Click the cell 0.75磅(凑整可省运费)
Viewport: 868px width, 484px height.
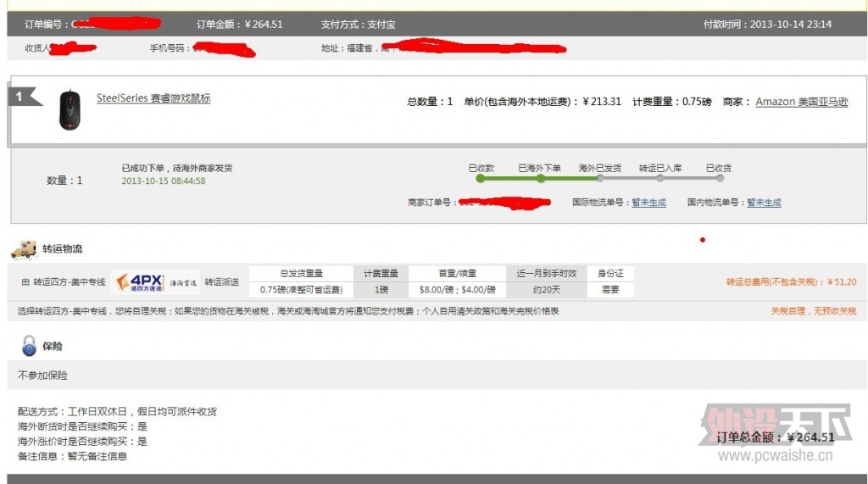click(301, 290)
